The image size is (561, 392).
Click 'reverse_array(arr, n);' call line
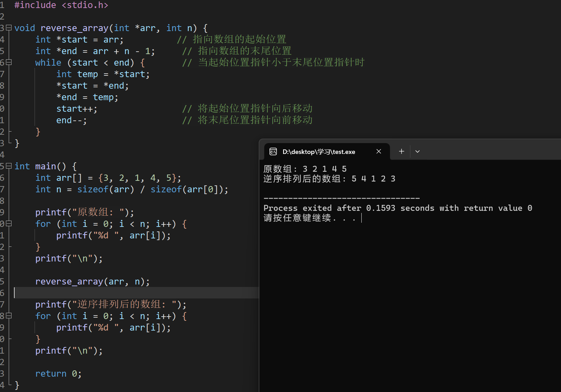point(93,281)
